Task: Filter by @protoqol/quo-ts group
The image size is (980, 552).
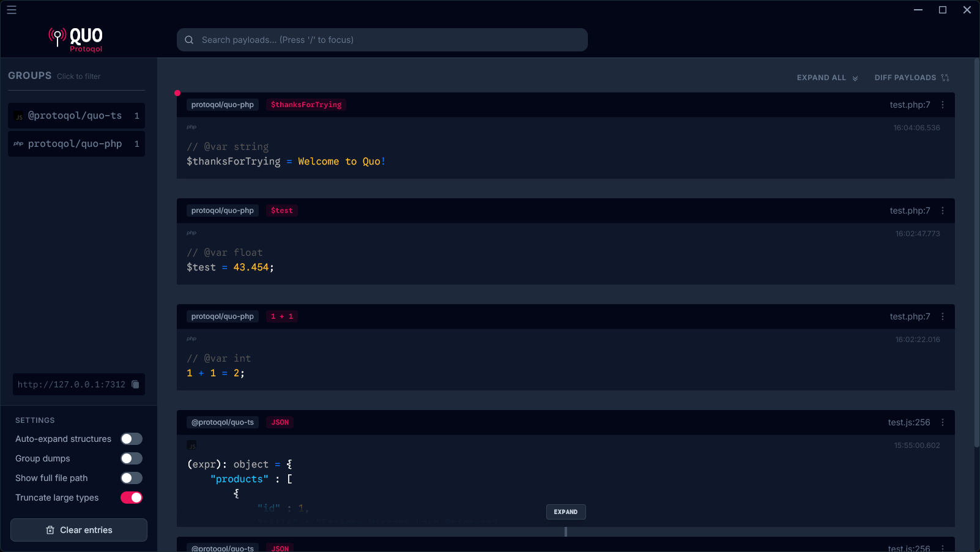Action: (76, 116)
